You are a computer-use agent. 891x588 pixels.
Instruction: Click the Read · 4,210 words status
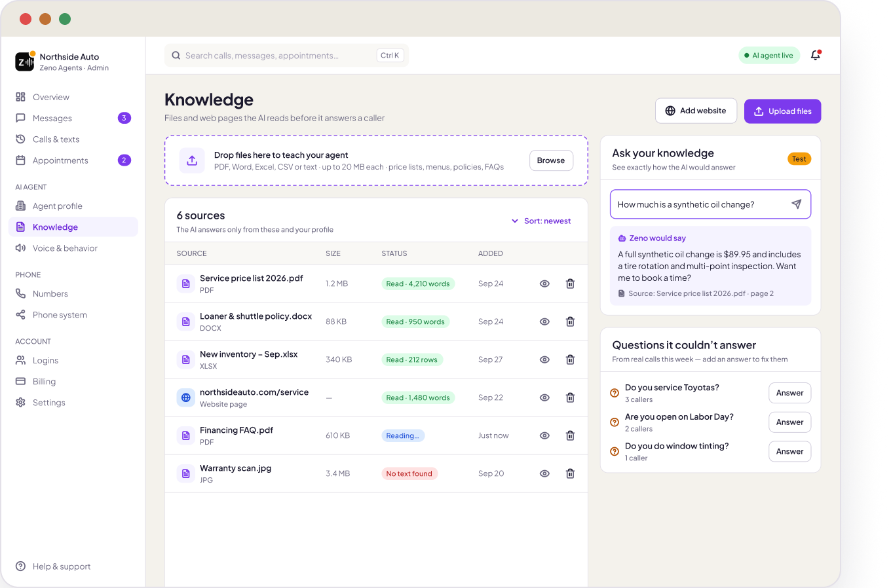[418, 284]
